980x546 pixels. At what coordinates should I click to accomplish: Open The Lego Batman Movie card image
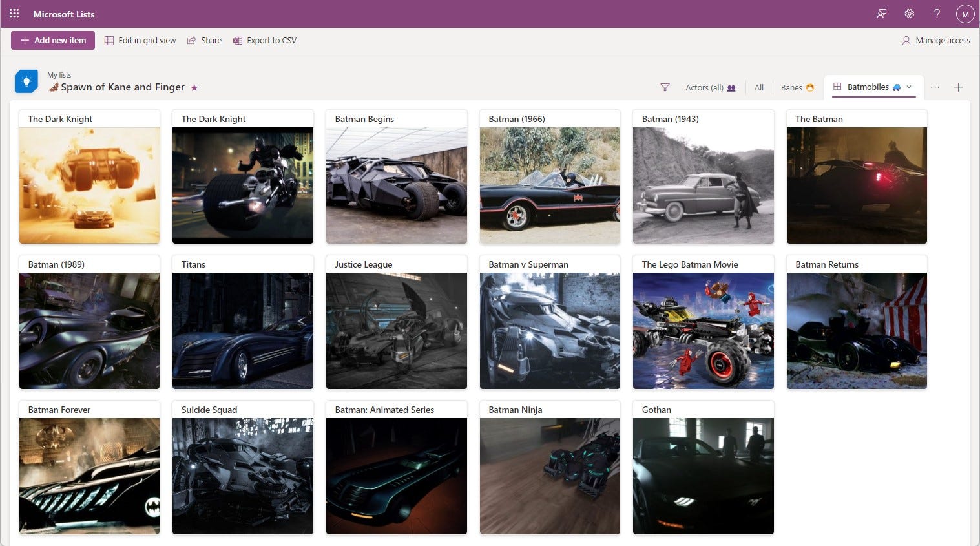pos(704,331)
